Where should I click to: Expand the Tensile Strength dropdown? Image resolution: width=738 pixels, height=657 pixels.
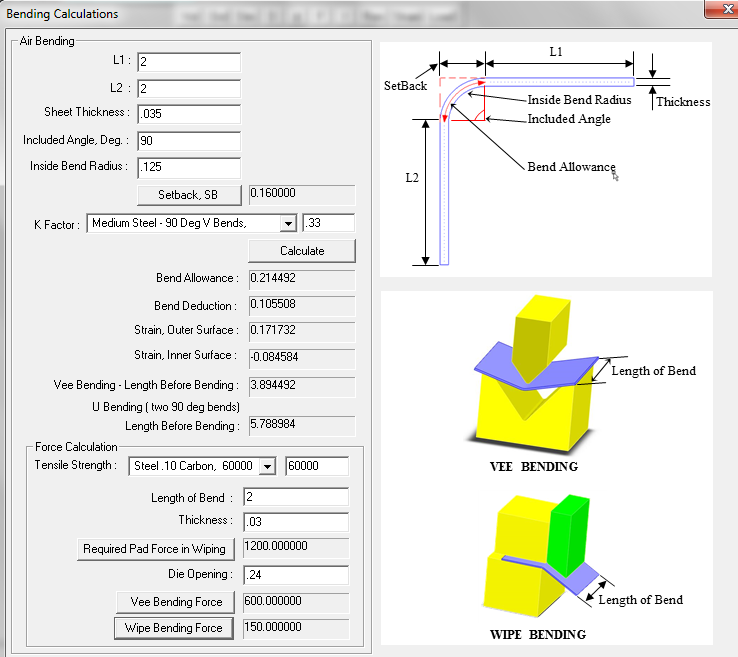266,466
